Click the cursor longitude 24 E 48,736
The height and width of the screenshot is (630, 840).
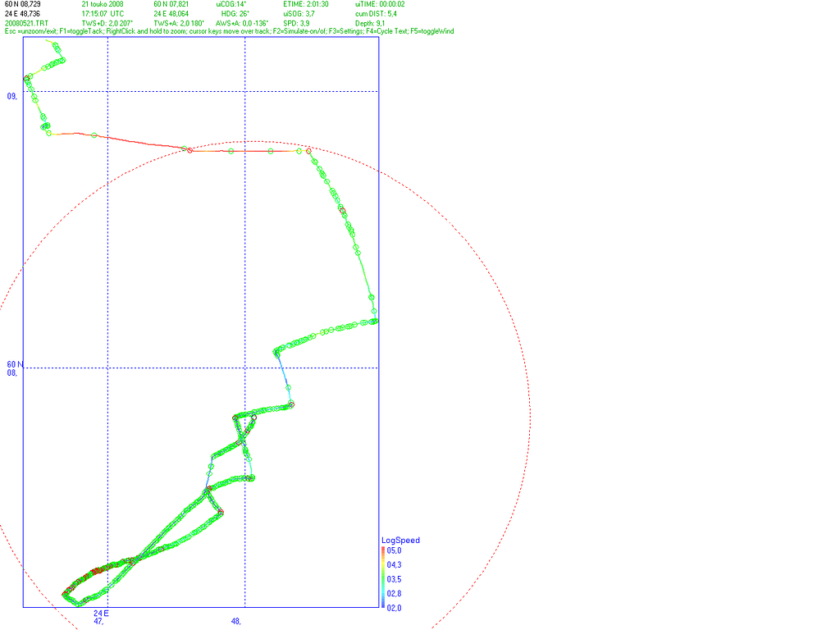point(22,14)
